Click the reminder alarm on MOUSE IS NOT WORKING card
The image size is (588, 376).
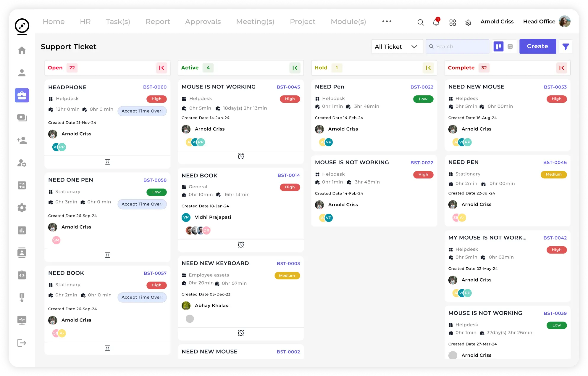241,156
